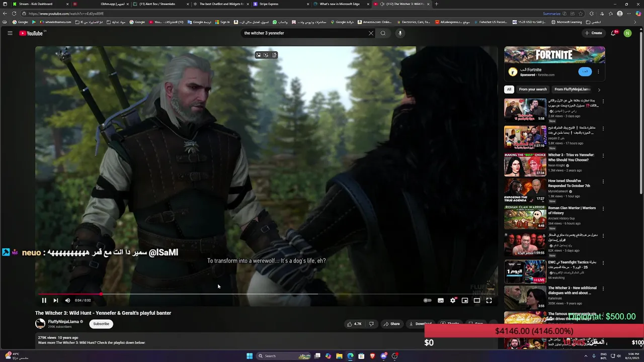
Task: Open options for 'EWC Teamfight Tactics' live video
Action: coord(603,263)
